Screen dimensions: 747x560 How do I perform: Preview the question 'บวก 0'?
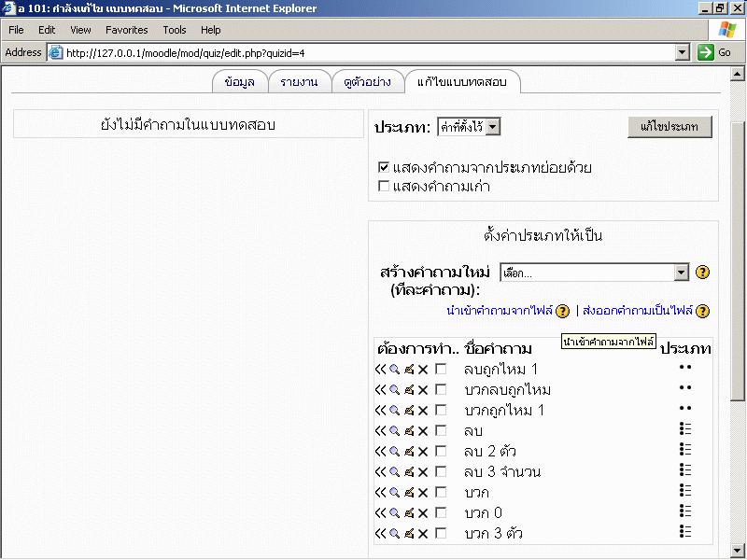click(x=394, y=513)
